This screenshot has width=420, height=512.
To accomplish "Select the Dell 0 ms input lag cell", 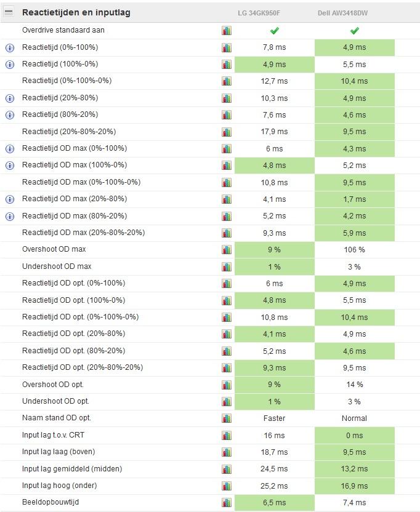I will point(354,435).
